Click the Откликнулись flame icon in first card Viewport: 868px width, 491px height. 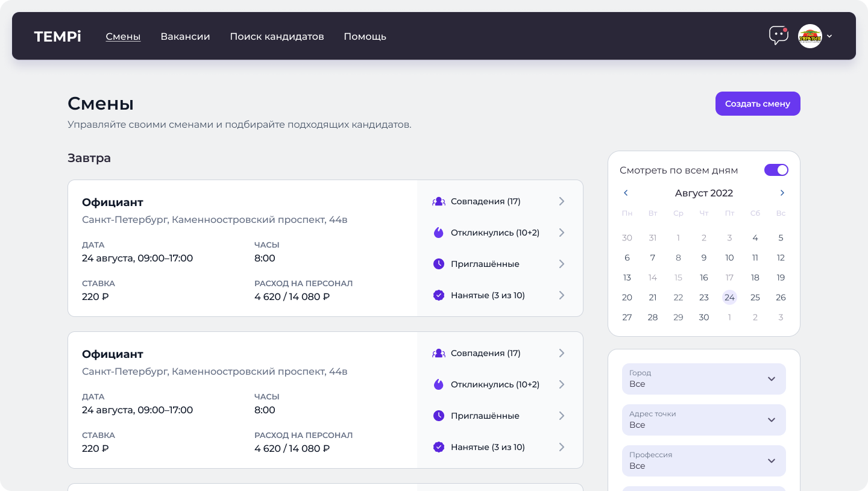(x=439, y=233)
